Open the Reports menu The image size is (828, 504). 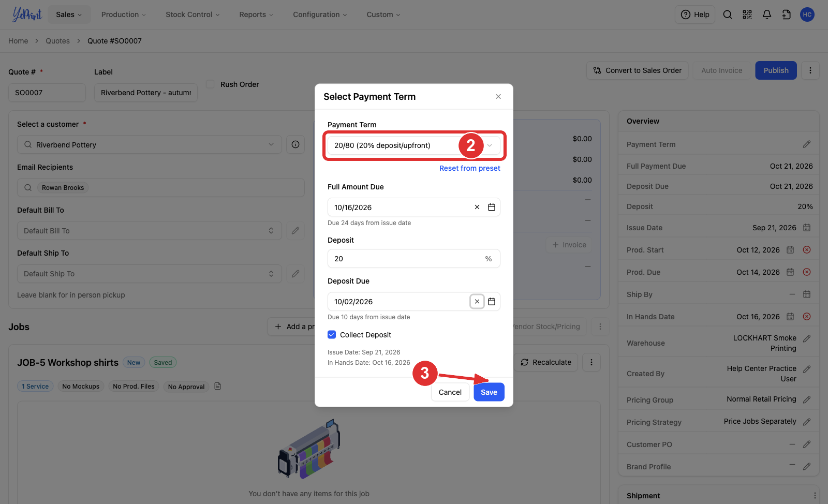click(256, 14)
